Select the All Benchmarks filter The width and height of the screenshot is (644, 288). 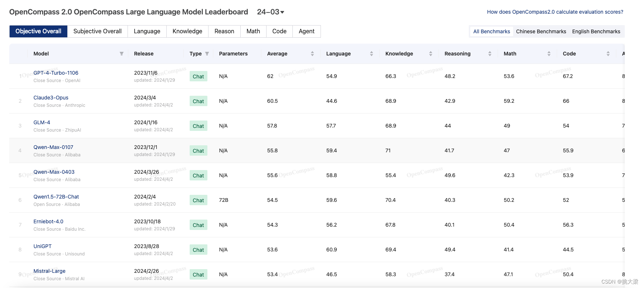coord(492,31)
